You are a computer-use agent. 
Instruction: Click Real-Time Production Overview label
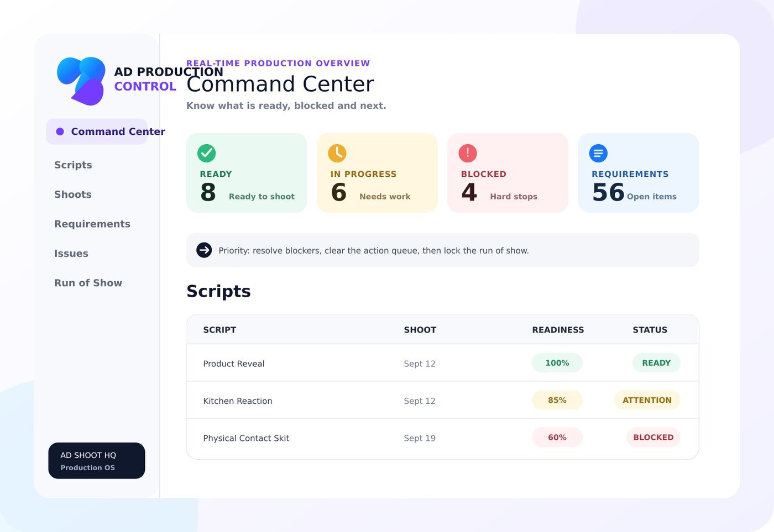pos(278,64)
